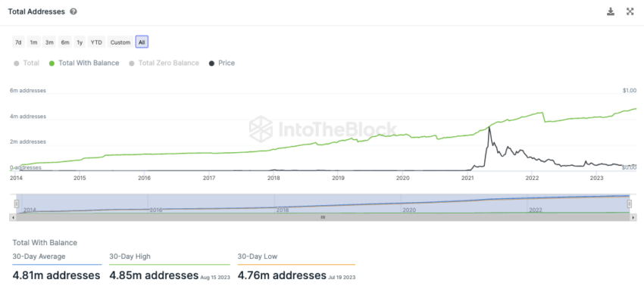This screenshot has width=644, height=289.
Task: Choose the 6m time range
Action: (65, 42)
